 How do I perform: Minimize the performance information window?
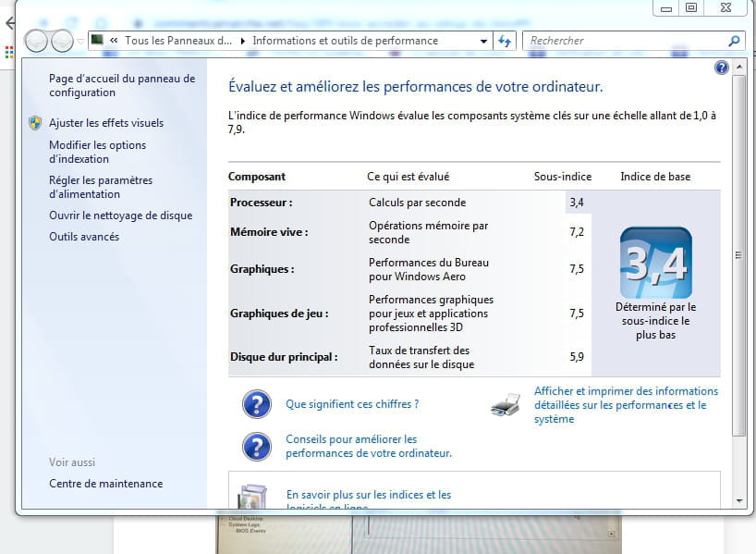tap(665, 8)
